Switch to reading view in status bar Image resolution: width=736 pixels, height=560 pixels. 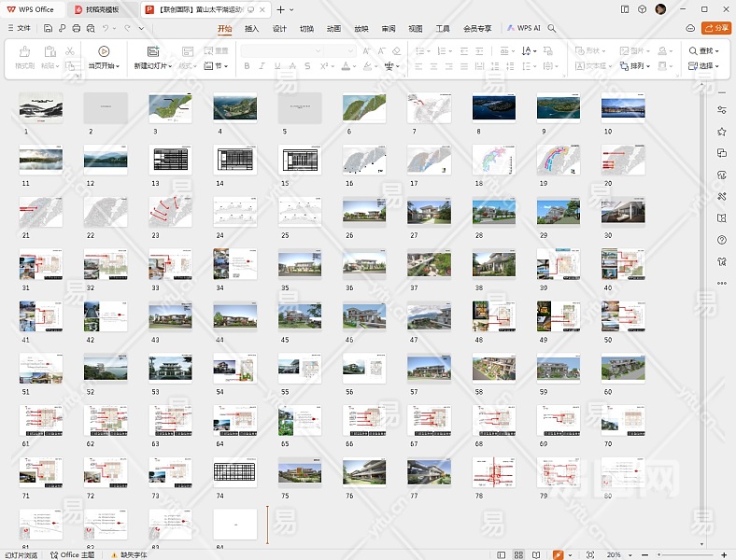click(x=536, y=554)
